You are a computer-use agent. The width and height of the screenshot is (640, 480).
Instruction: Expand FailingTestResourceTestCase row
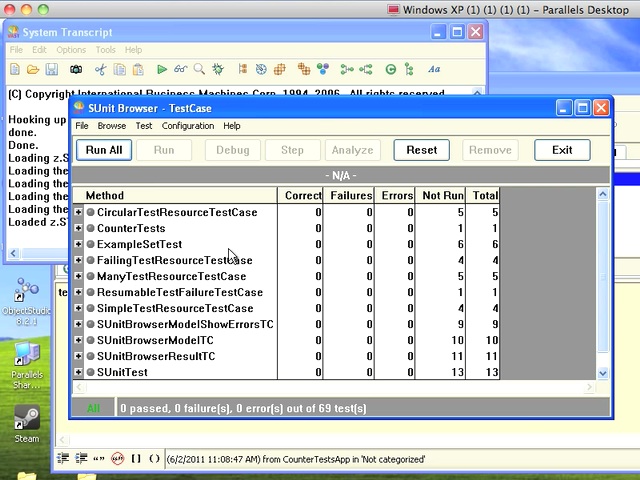click(x=78, y=260)
